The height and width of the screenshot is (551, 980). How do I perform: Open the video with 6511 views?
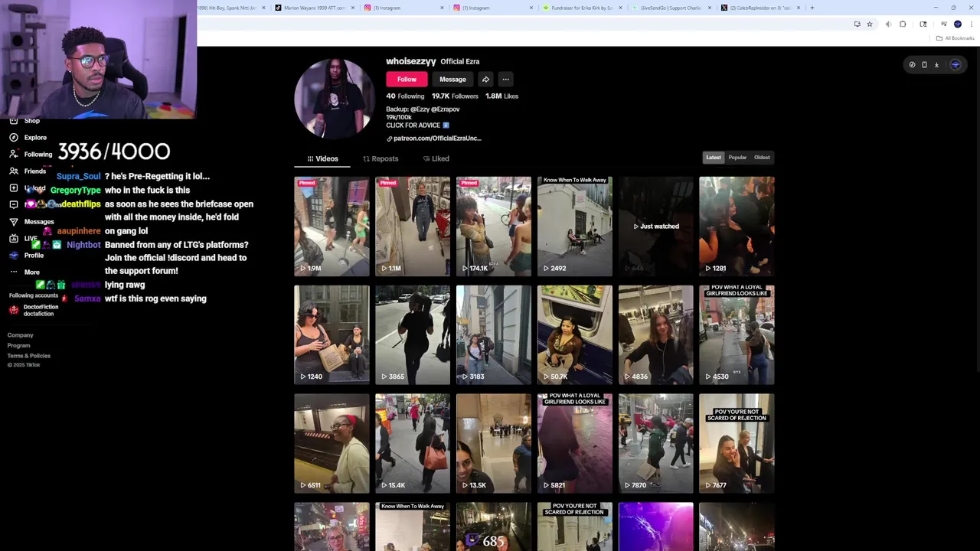(x=332, y=443)
